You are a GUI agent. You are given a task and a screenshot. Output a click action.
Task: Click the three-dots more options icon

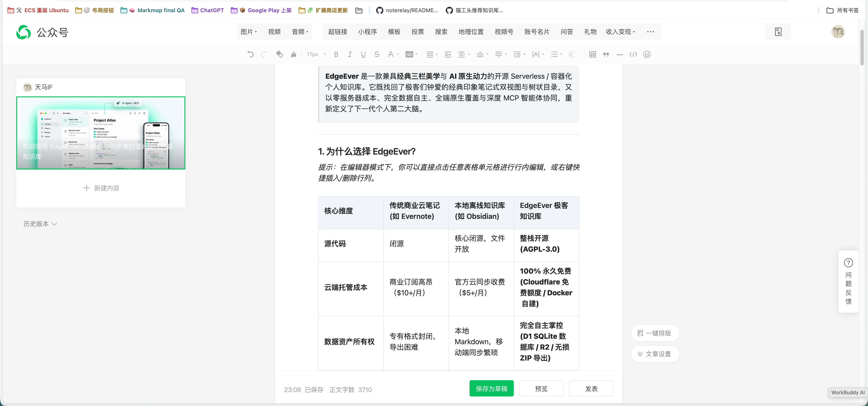coord(651,32)
